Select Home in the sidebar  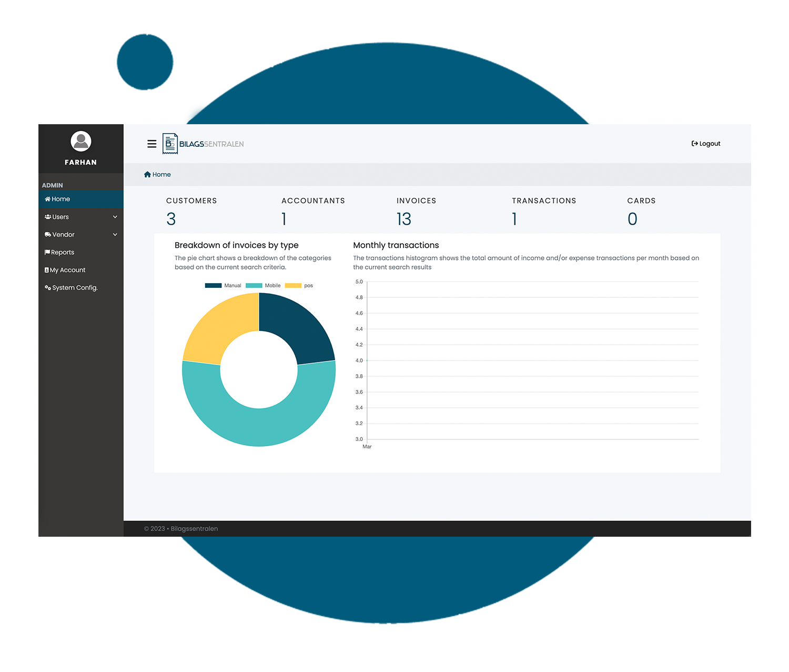coord(61,199)
